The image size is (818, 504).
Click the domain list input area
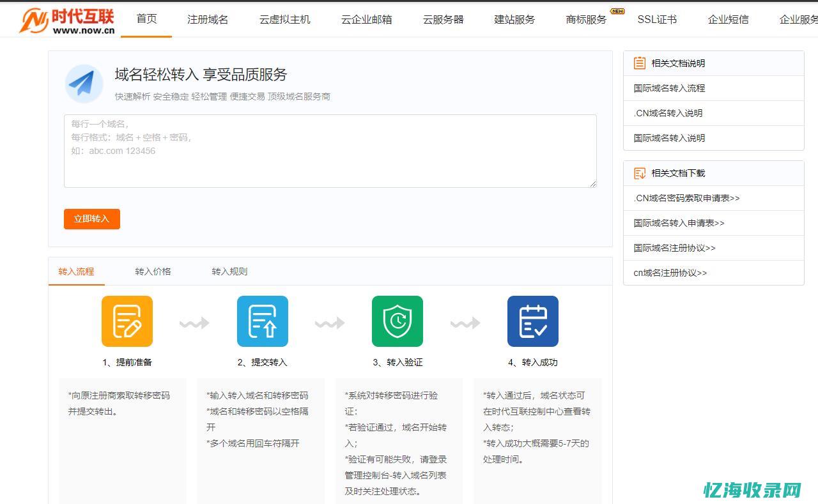330,151
